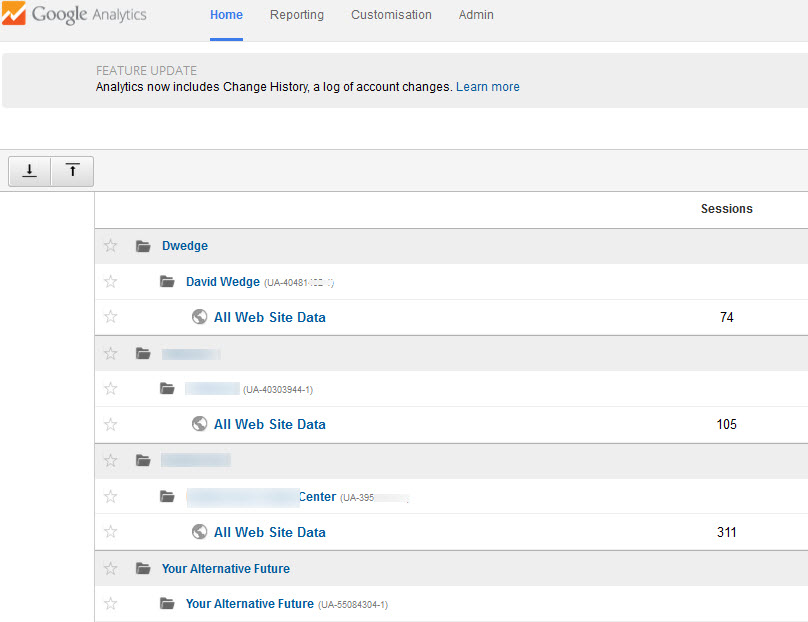
Task: Star the property ending in Center
Action: tap(110, 496)
